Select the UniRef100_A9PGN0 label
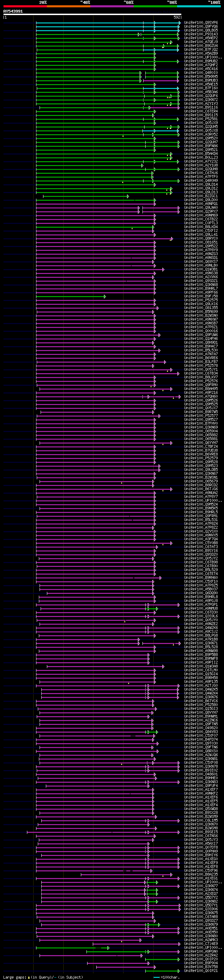Image resolution: width=224 pixels, height=980 pixels. point(201,952)
